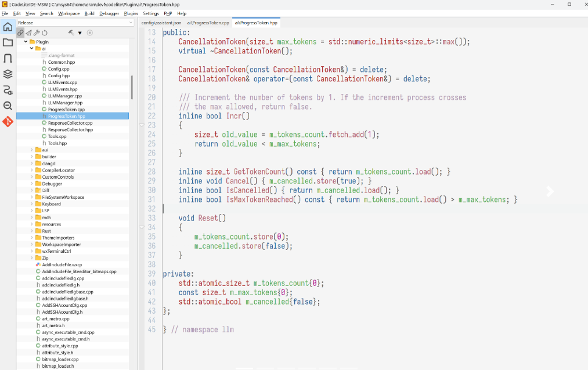This screenshot has width=588, height=370.
Task: Click the file tree vertical scrollbar
Action: [132, 87]
